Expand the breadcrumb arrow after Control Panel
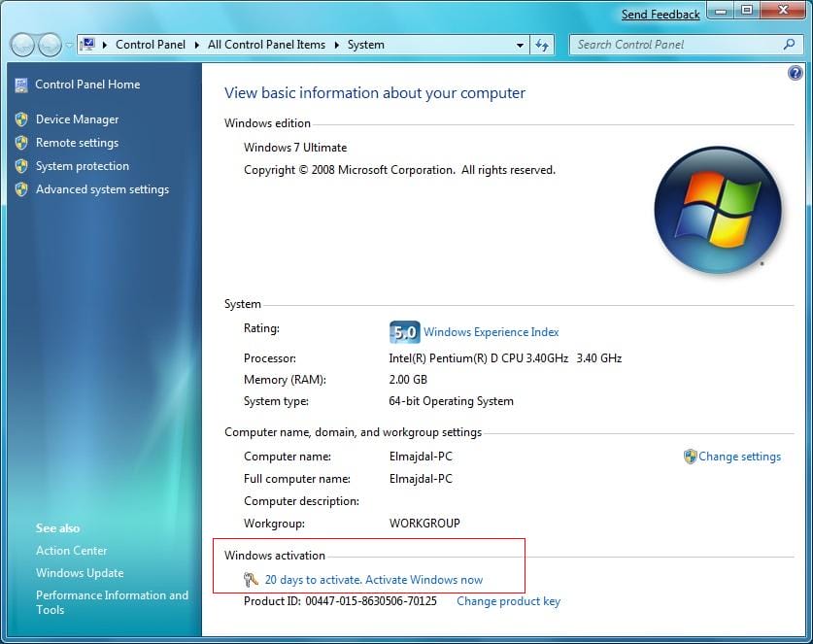813x644 pixels. click(x=197, y=45)
